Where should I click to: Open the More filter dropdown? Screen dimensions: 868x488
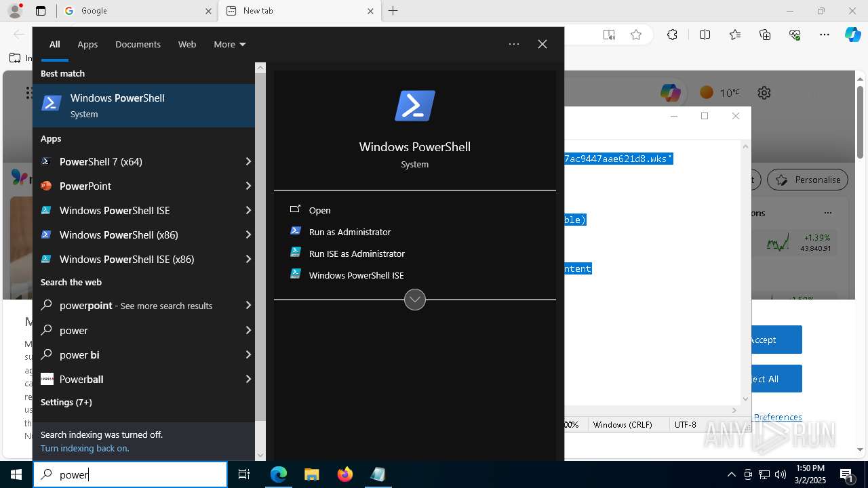point(230,44)
